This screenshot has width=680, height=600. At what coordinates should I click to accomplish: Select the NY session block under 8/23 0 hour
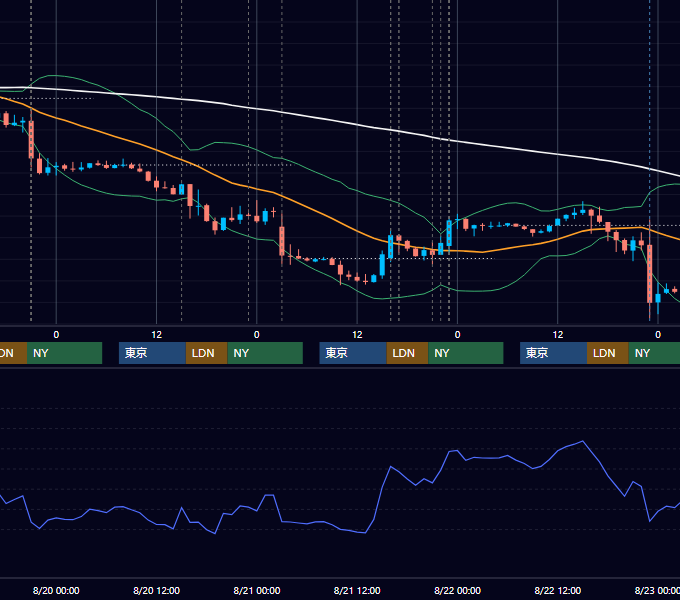pyautogui.click(x=654, y=353)
